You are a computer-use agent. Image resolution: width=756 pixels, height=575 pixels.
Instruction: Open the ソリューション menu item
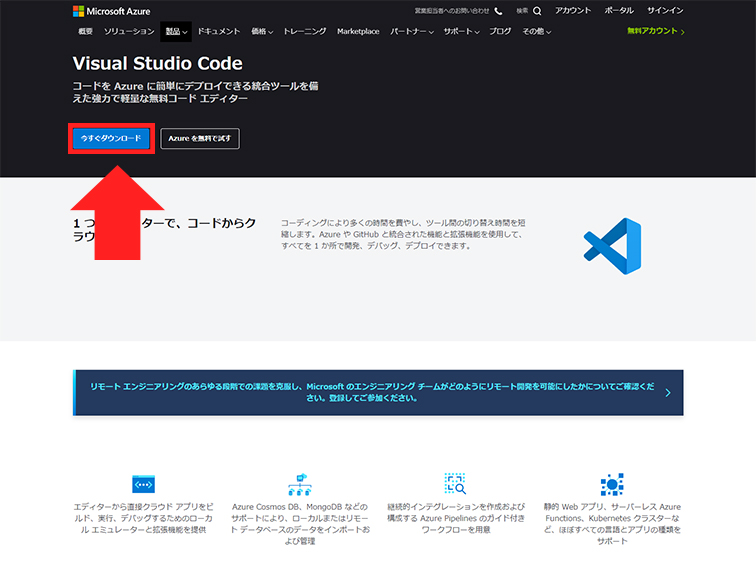click(129, 31)
